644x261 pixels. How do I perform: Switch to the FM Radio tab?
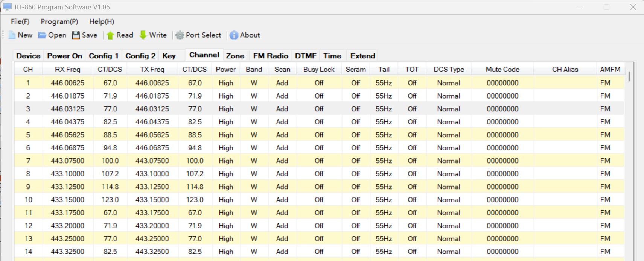[270, 56]
